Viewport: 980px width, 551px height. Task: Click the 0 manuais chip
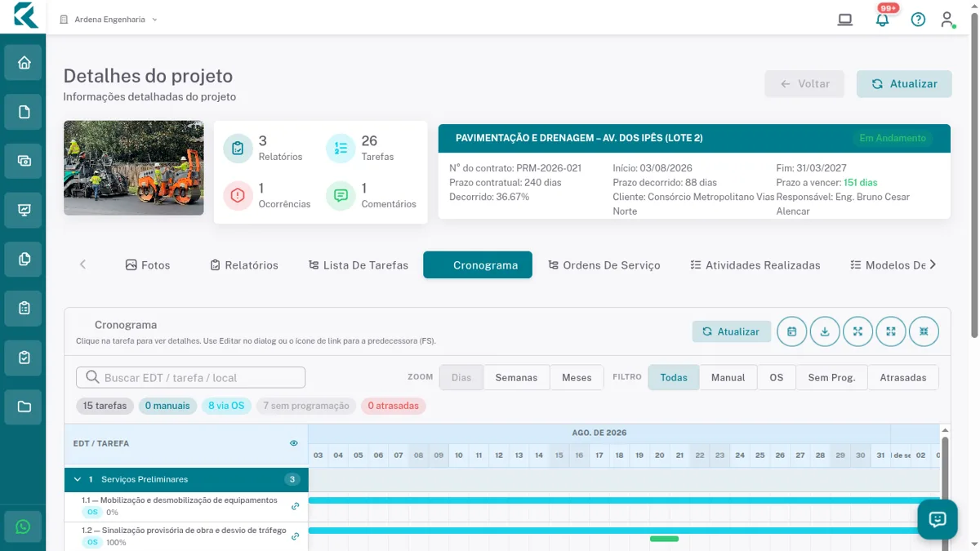[167, 406]
